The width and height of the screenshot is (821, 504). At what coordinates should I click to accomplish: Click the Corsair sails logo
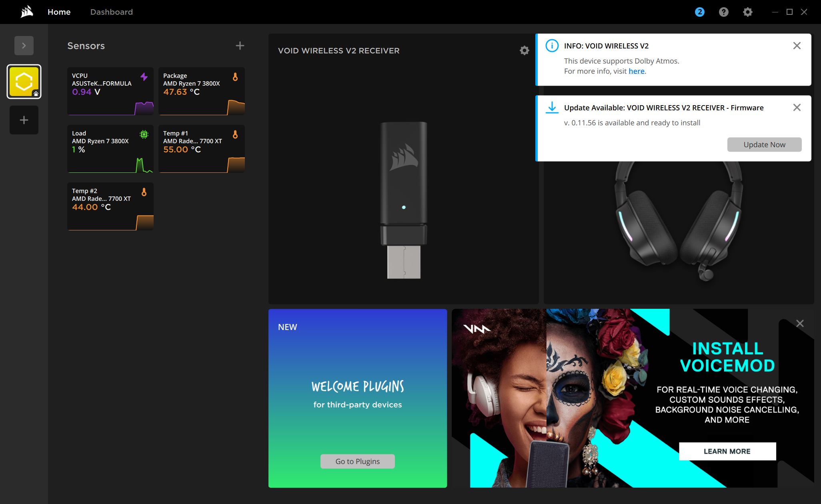tap(27, 12)
